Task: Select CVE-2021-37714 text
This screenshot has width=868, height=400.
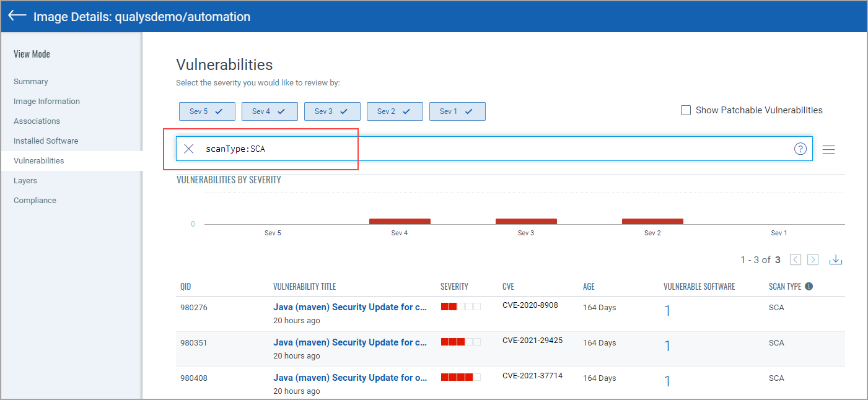Action: pyautogui.click(x=532, y=376)
